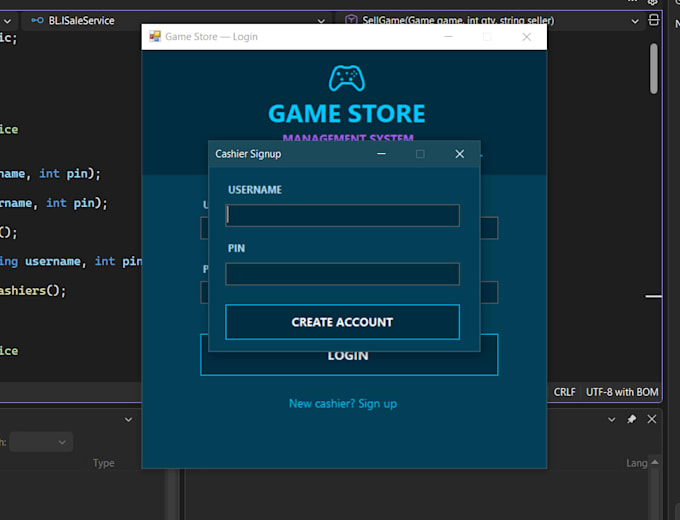The height and width of the screenshot is (520, 680).
Task: Click the USERNAME label in Cashier Signup
Action: 255,190
